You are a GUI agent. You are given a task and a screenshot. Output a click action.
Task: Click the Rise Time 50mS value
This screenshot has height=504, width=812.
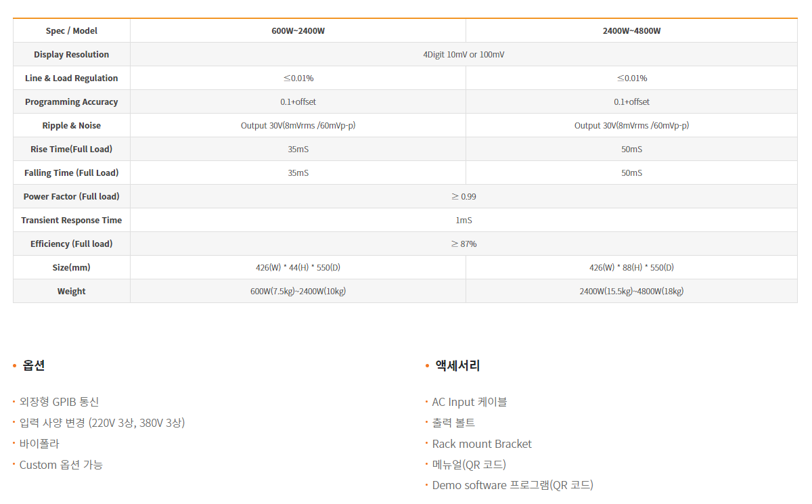(x=631, y=150)
